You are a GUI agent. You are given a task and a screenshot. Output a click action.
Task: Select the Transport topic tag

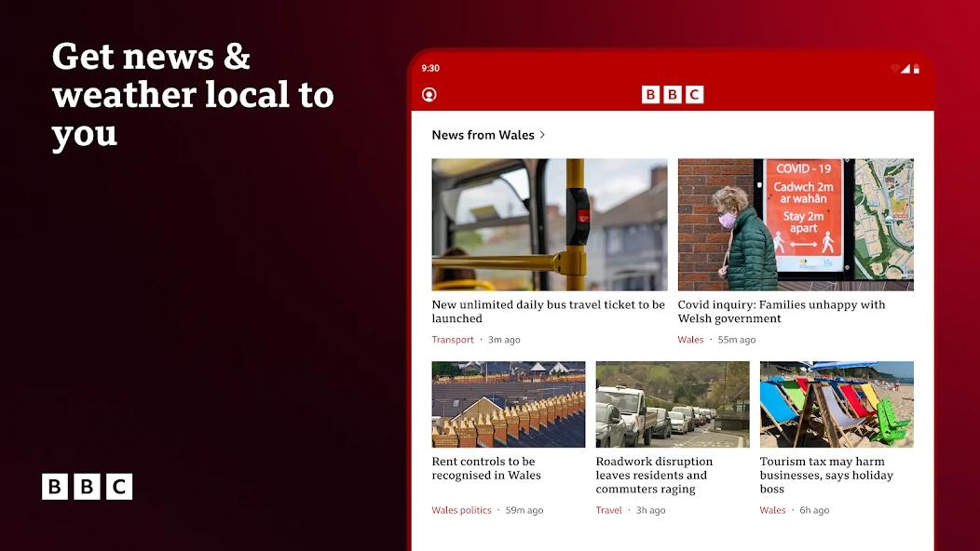point(453,340)
